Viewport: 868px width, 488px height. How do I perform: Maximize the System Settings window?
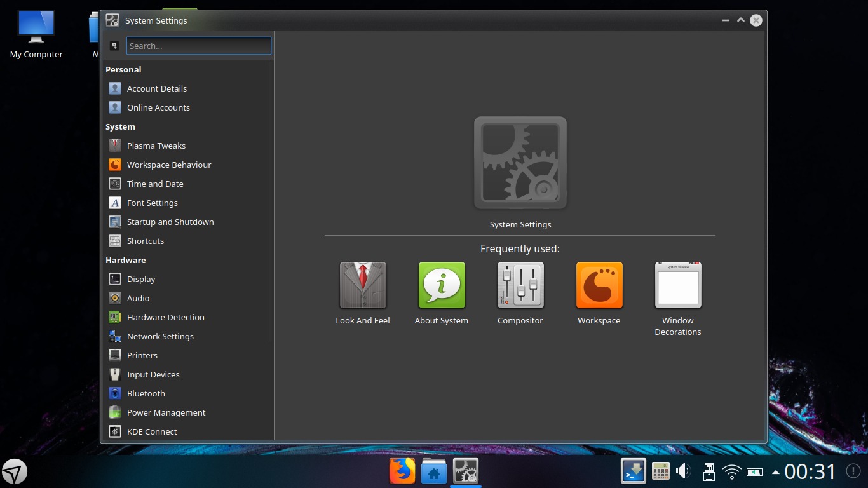[x=740, y=20]
